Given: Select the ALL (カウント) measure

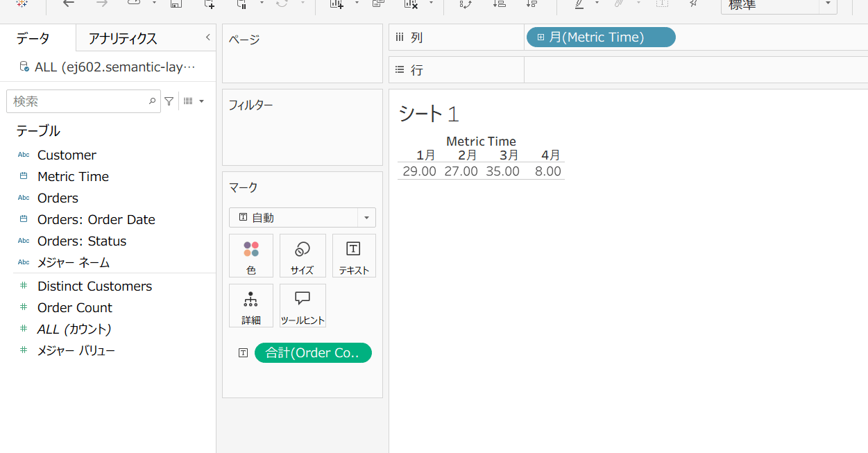Looking at the screenshot, I should point(74,329).
